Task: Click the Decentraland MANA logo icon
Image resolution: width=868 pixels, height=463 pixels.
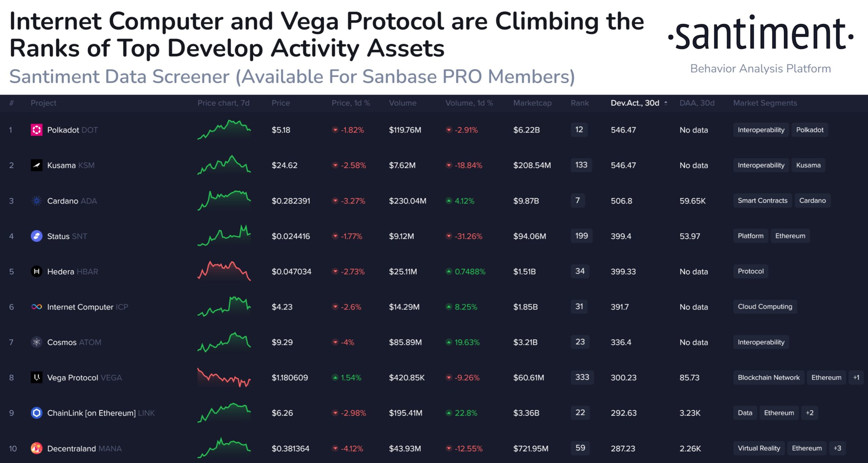Action: click(37, 448)
